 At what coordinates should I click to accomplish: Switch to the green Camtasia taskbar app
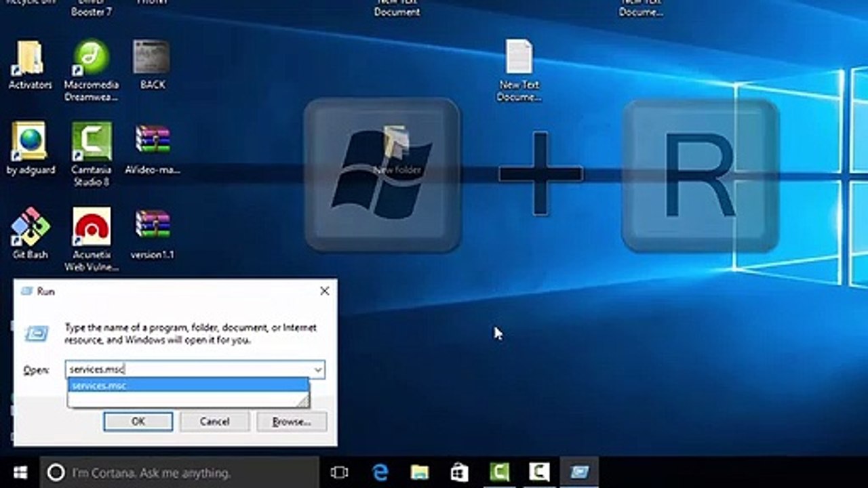[x=500, y=472]
